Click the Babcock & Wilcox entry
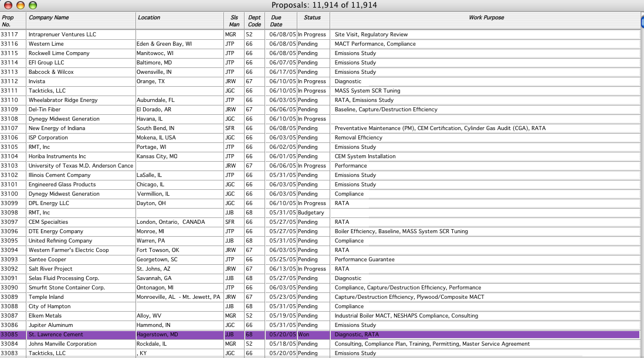The width and height of the screenshot is (644, 358). [51, 72]
